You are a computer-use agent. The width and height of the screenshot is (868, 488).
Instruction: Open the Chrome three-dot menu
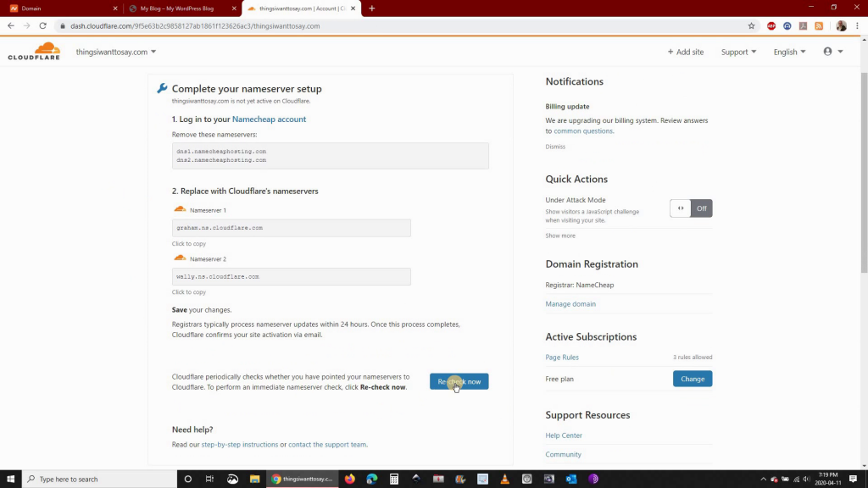click(x=858, y=26)
